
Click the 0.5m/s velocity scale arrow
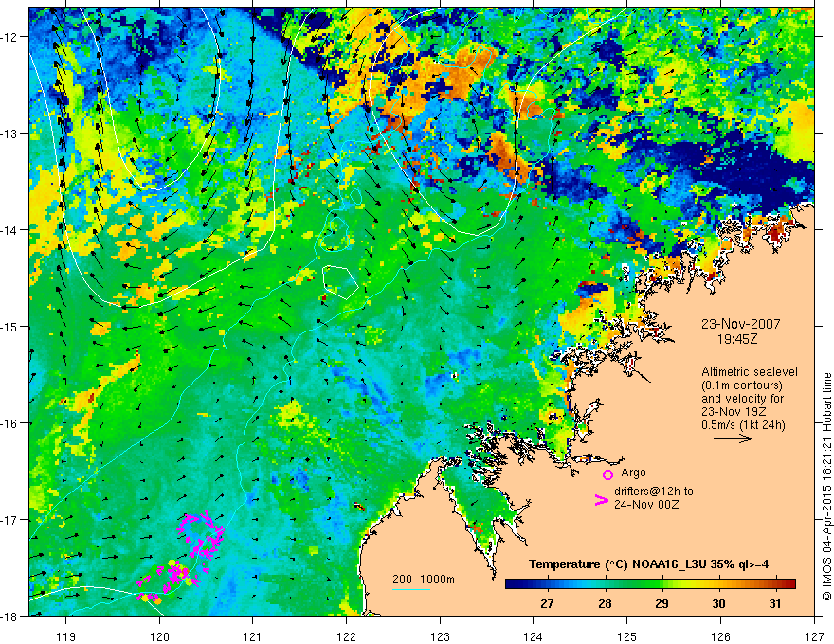(733, 438)
